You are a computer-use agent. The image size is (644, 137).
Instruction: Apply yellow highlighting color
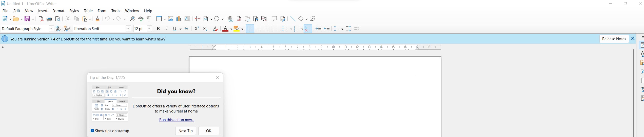237,29
